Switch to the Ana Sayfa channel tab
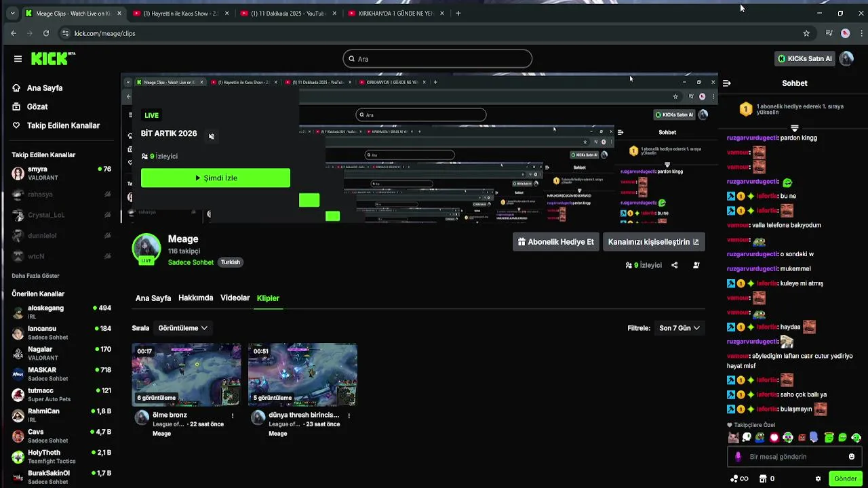 pyautogui.click(x=153, y=298)
